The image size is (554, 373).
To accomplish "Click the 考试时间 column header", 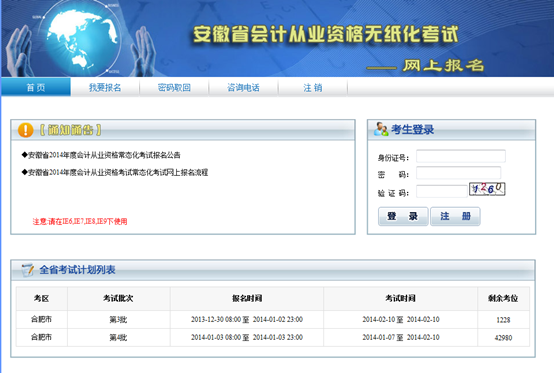I will click(x=401, y=298).
